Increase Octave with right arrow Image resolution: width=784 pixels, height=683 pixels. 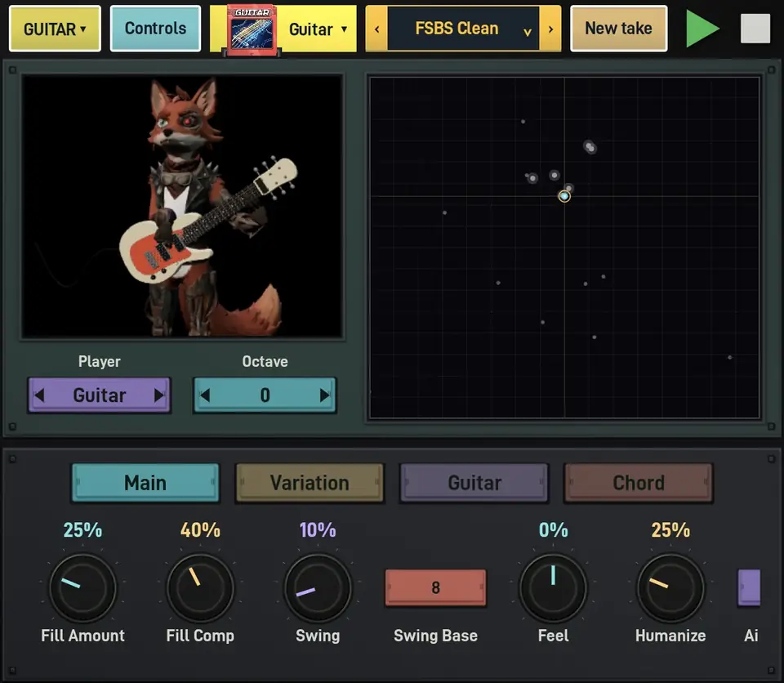pyautogui.click(x=324, y=395)
